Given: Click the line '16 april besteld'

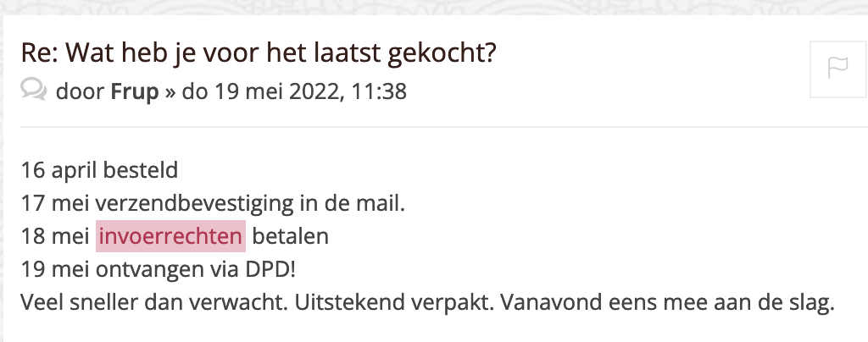Looking at the screenshot, I should [99, 170].
